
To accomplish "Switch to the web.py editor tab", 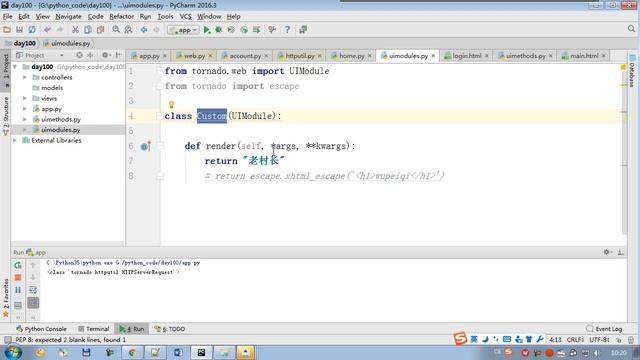I will 194,56.
